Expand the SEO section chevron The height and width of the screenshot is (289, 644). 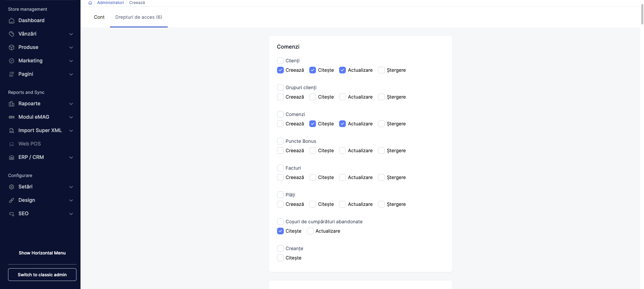click(x=71, y=214)
